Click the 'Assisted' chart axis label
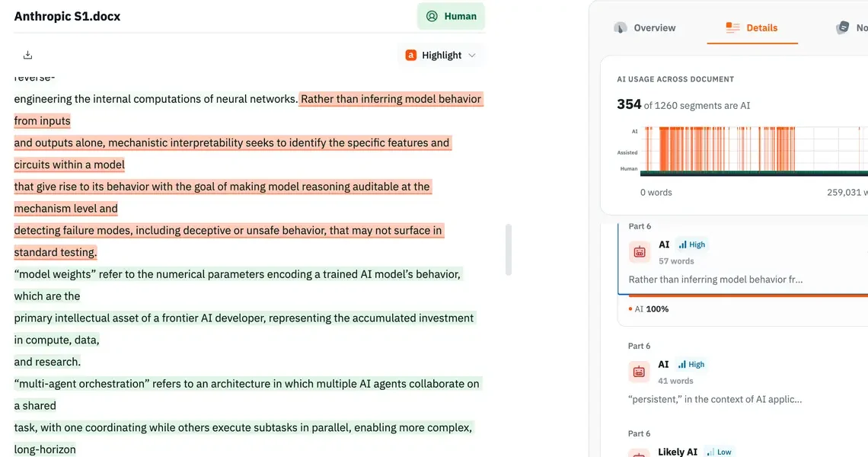This screenshot has height=457, width=868. pos(627,152)
